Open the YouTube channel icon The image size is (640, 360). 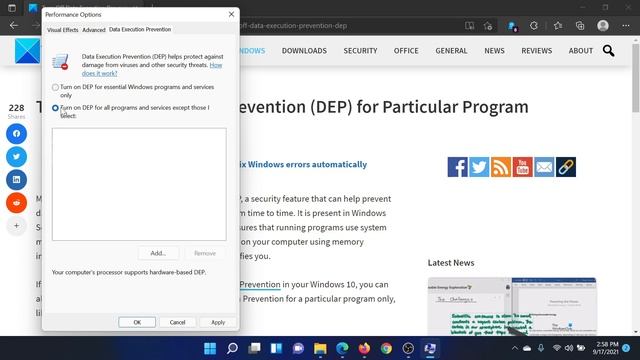point(522,167)
